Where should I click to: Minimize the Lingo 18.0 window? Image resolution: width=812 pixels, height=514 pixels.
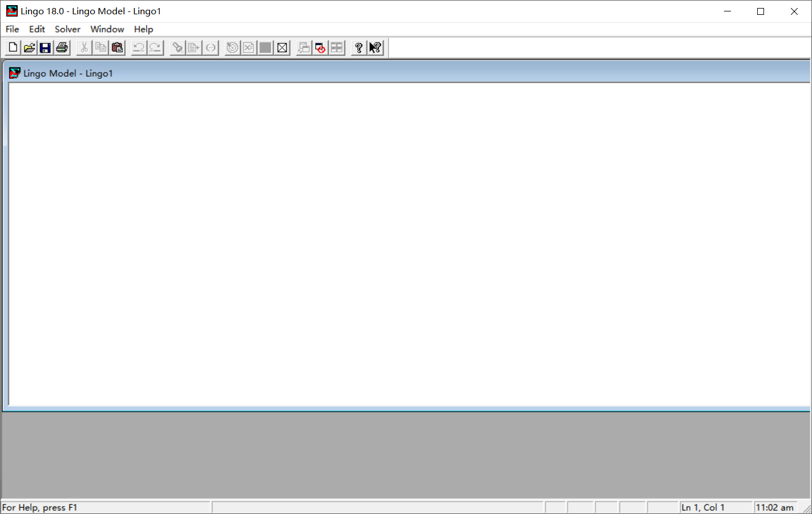[x=727, y=11]
